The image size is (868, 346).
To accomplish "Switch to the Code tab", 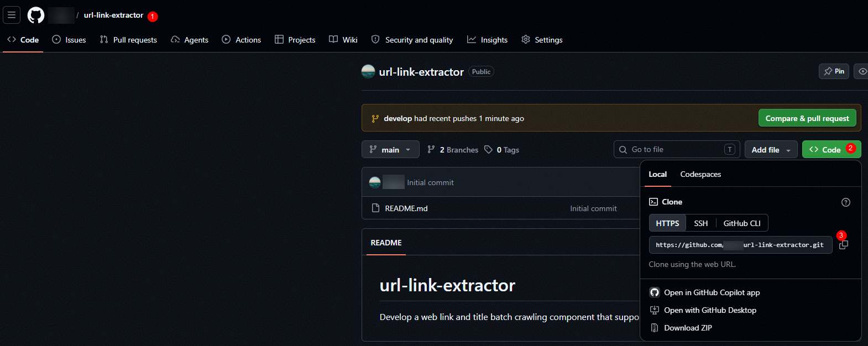I will (23, 40).
